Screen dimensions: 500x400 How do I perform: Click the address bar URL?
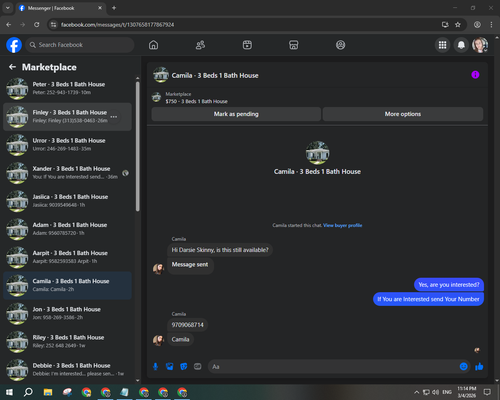click(117, 25)
